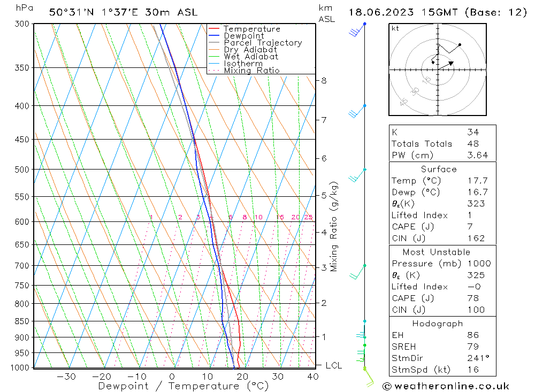Click the Temperature legend entry
Image resolution: width=535 pixels, height=392 pixels.
244,29
